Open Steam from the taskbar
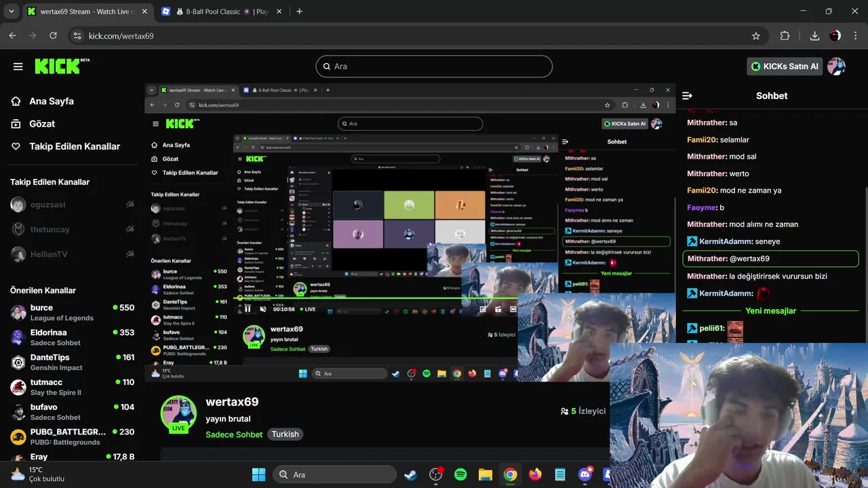The width and height of the screenshot is (868, 488). click(410, 474)
